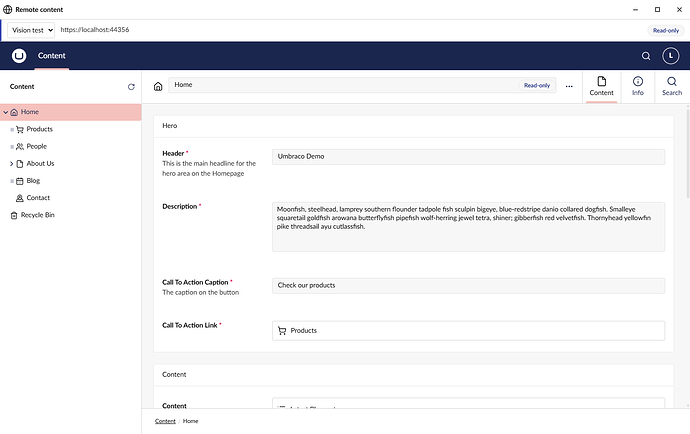Collapse the Home tree node
Viewport: 690px width, 434px height.
coord(6,112)
